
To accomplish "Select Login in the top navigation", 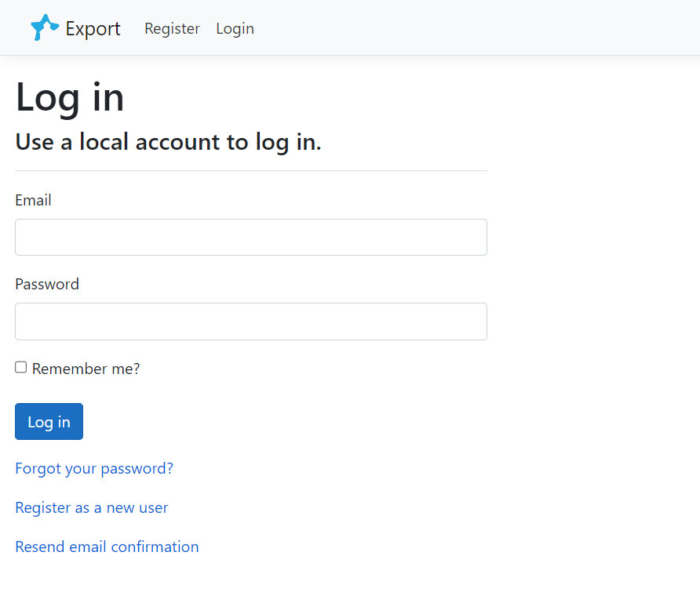I will tap(235, 29).
